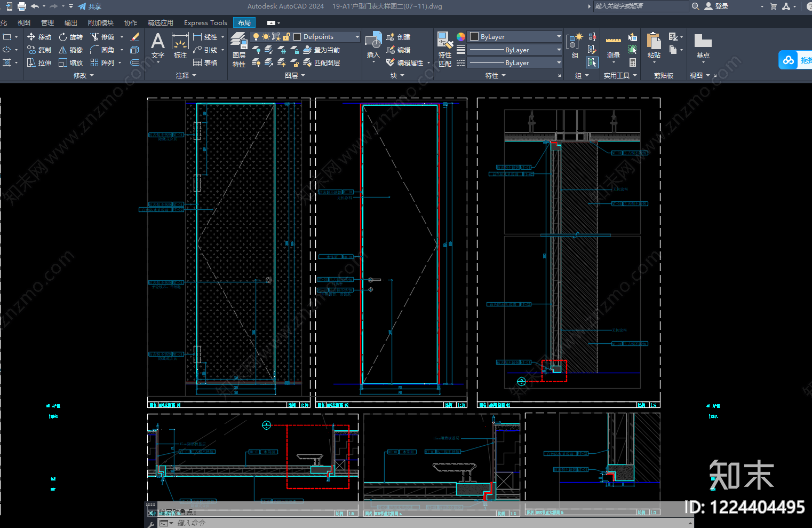This screenshot has width=812, height=528.
Task: Open the 输出 (Output) tab
Action: tap(70, 23)
